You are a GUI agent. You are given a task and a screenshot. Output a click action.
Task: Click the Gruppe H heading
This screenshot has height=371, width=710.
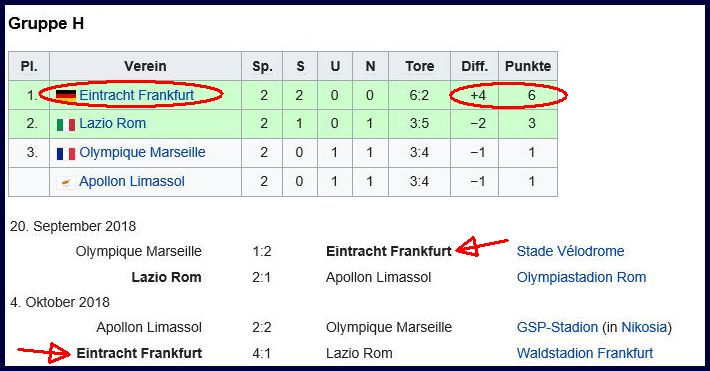pos(46,24)
